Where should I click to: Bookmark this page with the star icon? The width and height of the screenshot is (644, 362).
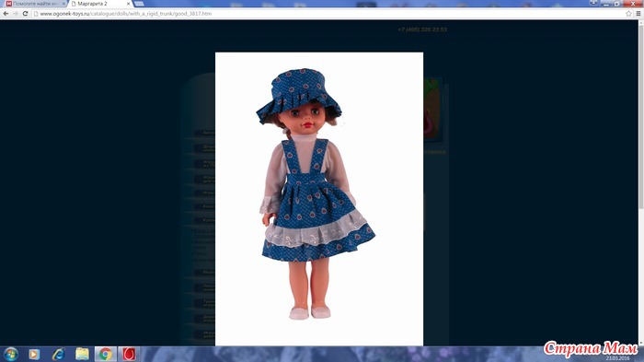[x=628, y=14]
